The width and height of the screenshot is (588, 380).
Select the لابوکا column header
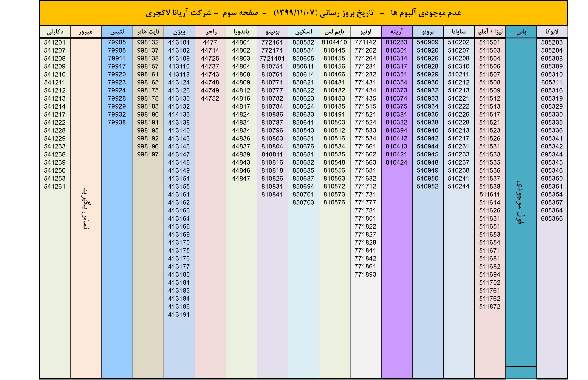[x=551, y=32]
